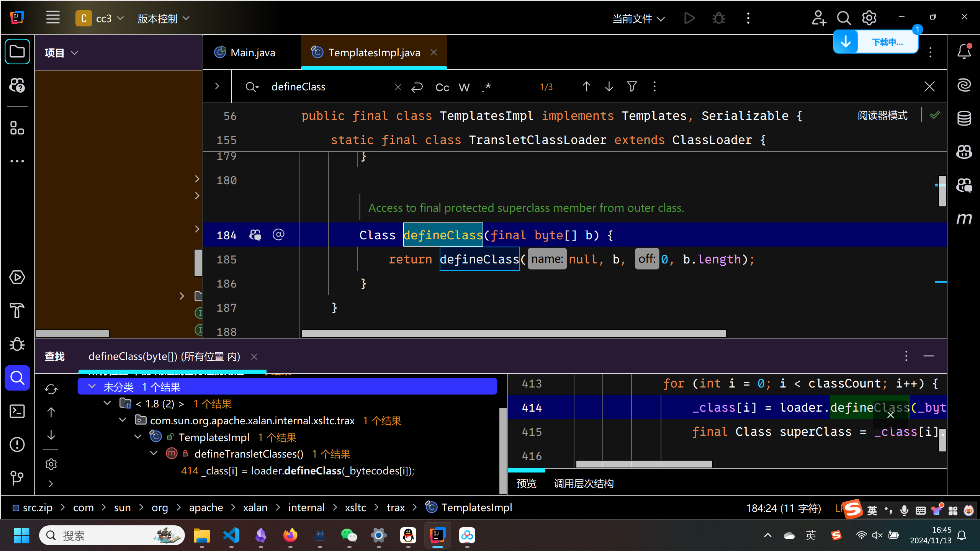Open the Build hammer tool window

point(17,311)
